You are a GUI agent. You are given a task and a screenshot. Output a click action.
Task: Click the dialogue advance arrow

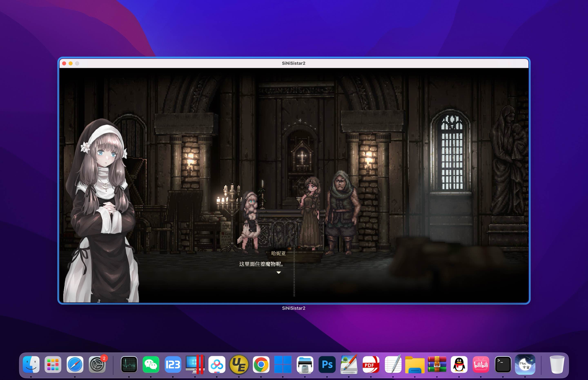[279, 272]
